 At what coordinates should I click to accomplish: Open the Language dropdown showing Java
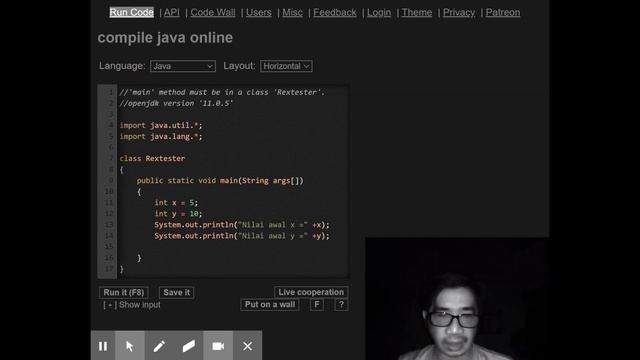(x=183, y=66)
